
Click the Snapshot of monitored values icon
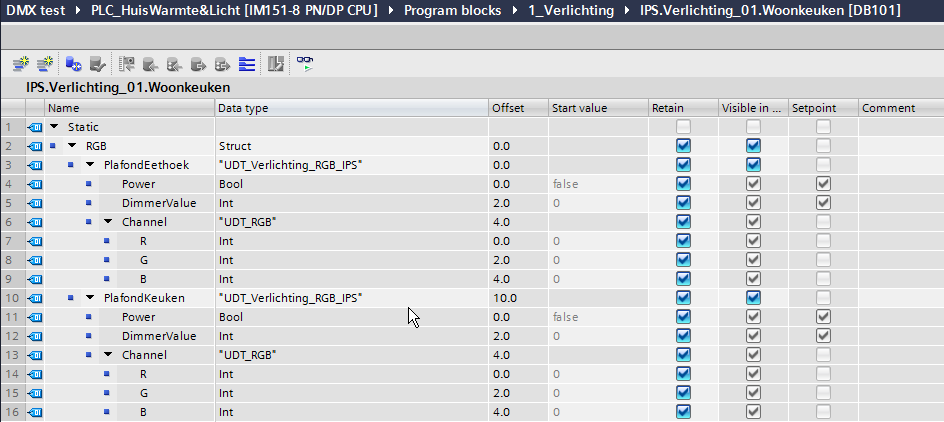point(126,63)
